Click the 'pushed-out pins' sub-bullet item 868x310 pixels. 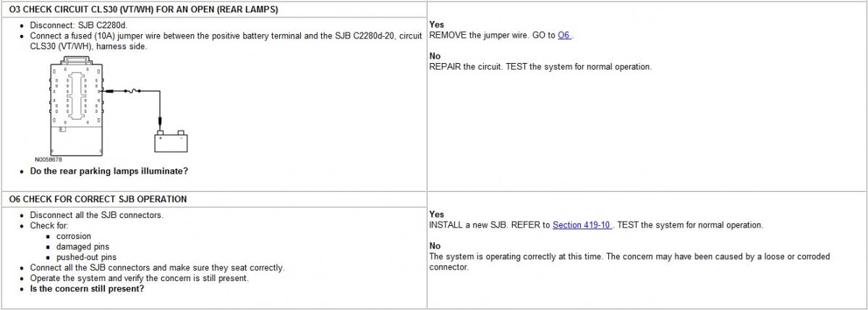click(x=86, y=257)
